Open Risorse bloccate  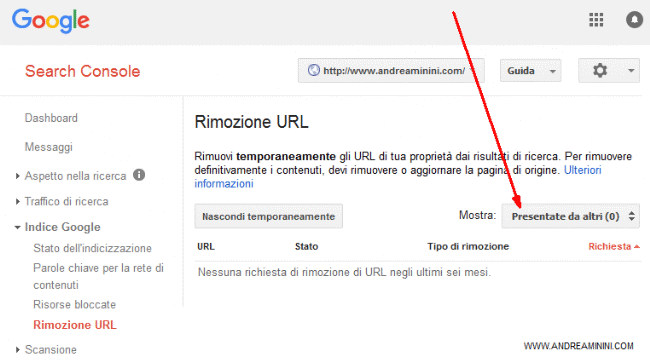click(x=75, y=304)
